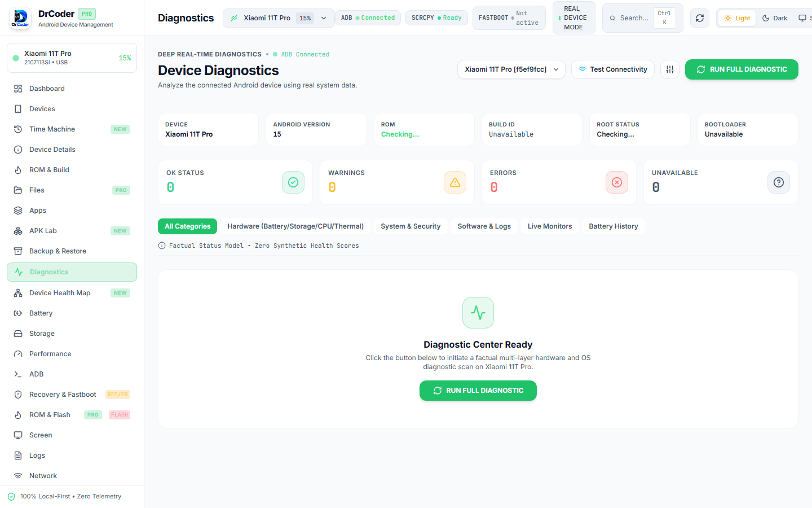The width and height of the screenshot is (812, 508).
Task: Click header Run Full Diagnostic button
Action: 742,69
